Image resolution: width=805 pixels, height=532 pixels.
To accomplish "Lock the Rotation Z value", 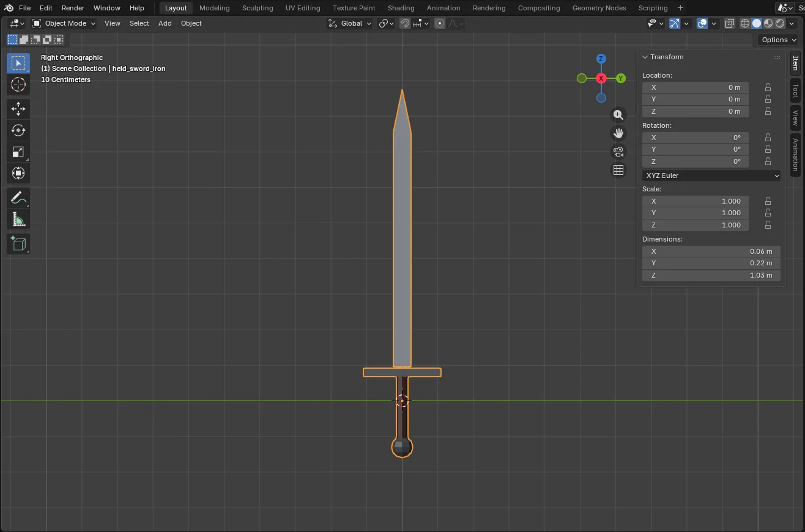I will tap(768, 161).
